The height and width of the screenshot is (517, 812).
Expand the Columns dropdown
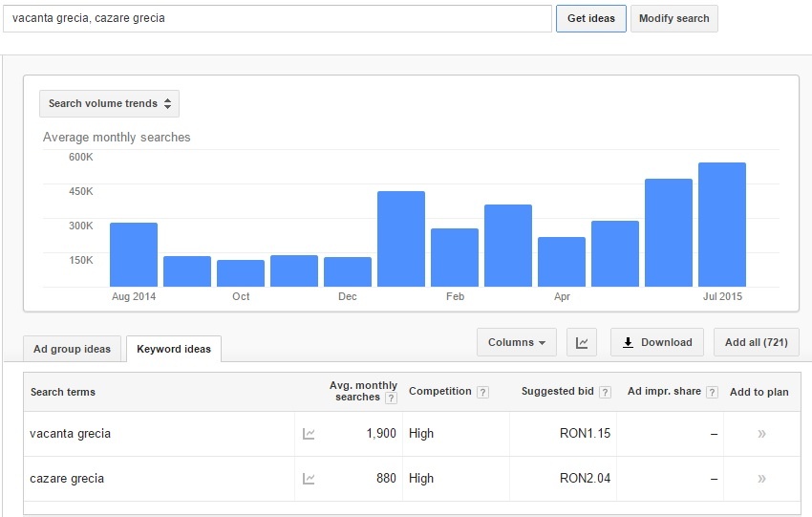coord(516,342)
